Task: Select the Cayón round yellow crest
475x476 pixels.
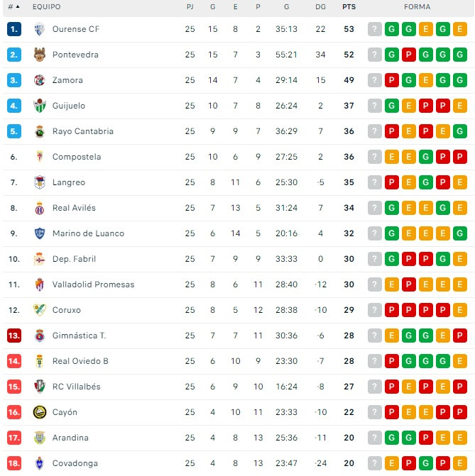Action: pos(40,412)
